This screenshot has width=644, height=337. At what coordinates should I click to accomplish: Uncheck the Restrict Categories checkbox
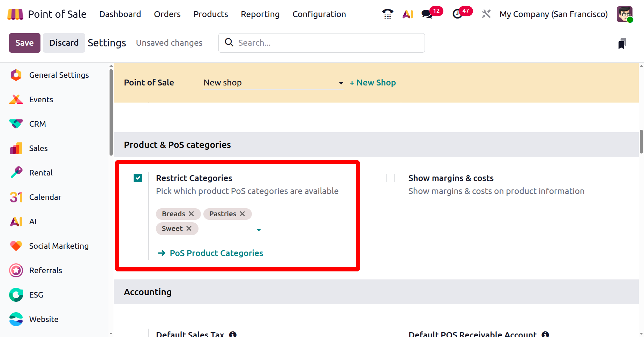[x=138, y=178]
